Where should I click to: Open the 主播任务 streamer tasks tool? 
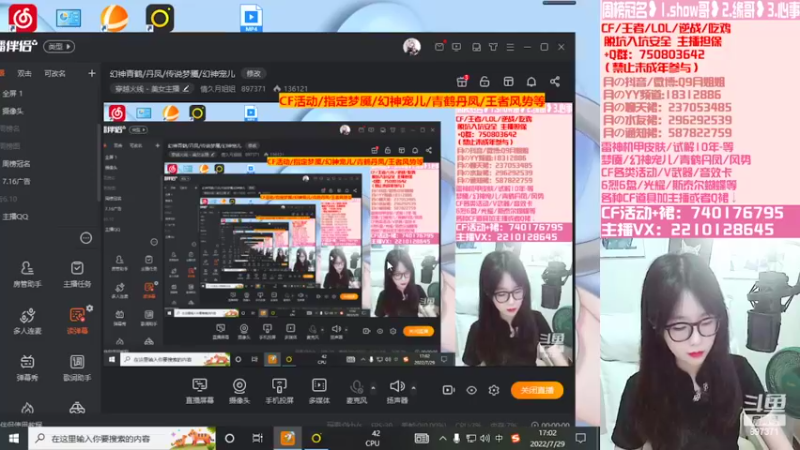tap(77, 274)
